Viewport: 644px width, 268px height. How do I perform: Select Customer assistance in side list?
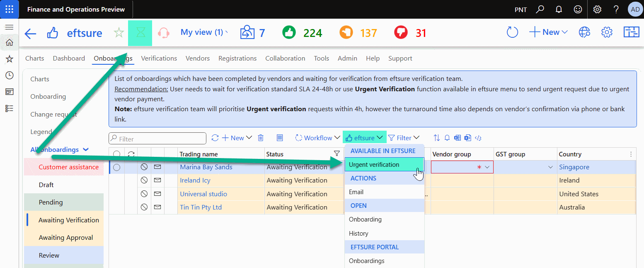[64, 167]
